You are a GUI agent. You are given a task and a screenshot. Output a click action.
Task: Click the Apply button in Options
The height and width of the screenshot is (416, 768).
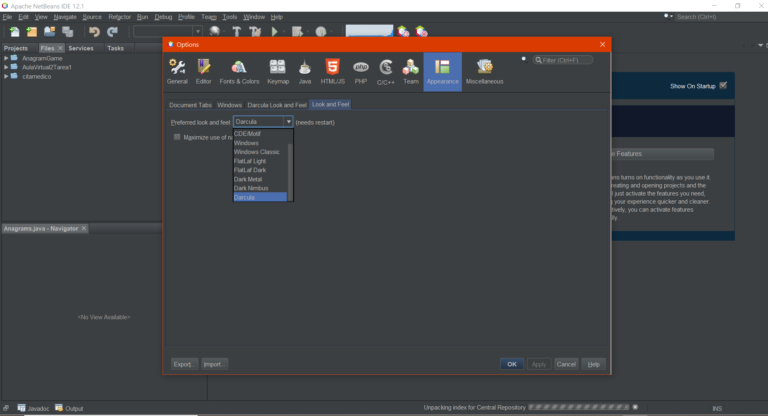[x=539, y=364]
